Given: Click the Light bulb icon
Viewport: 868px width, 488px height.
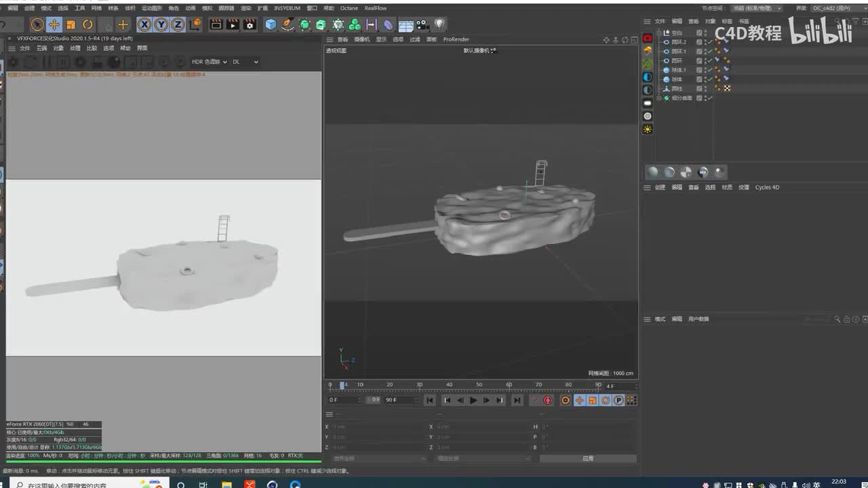Looking at the screenshot, I should pos(439,24).
